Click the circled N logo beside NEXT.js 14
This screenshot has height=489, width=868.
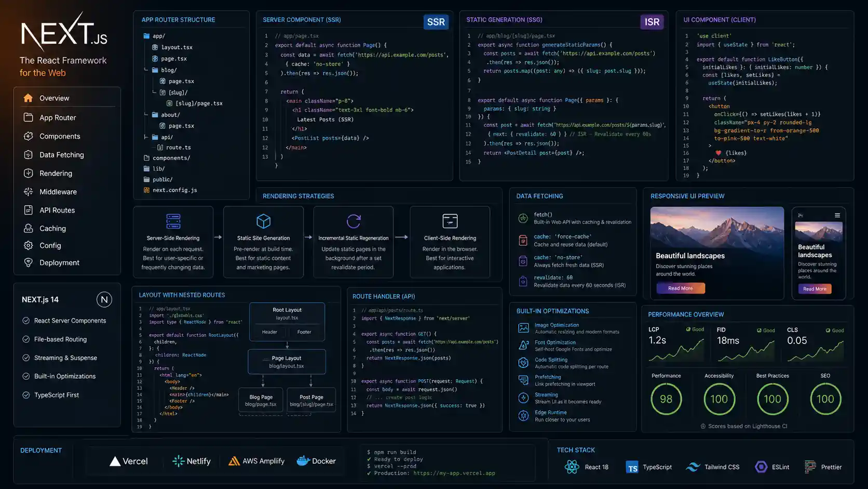pos(104,299)
